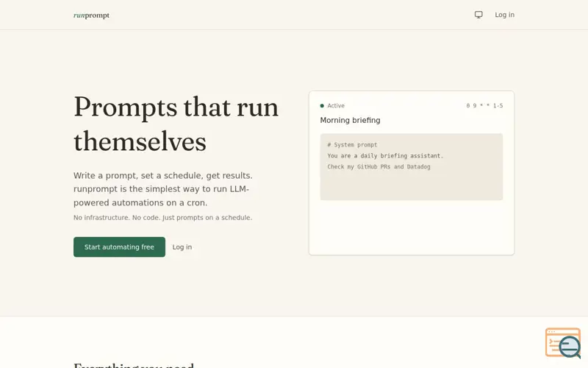Select 'You are a daily briefing assistant.' line
Image resolution: width=588 pixels, height=368 pixels.
point(385,155)
